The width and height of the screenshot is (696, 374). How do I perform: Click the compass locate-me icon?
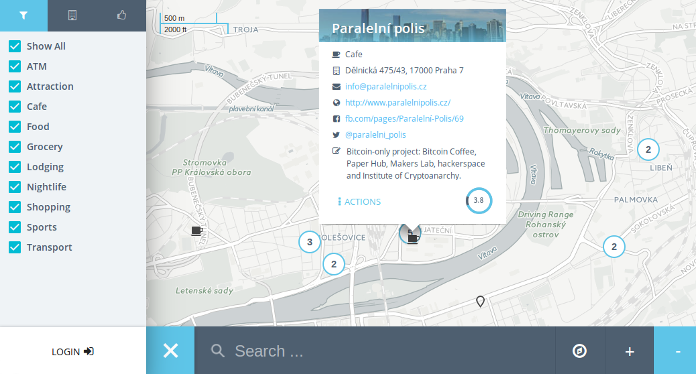pyautogui.click(x=580, y=351)
